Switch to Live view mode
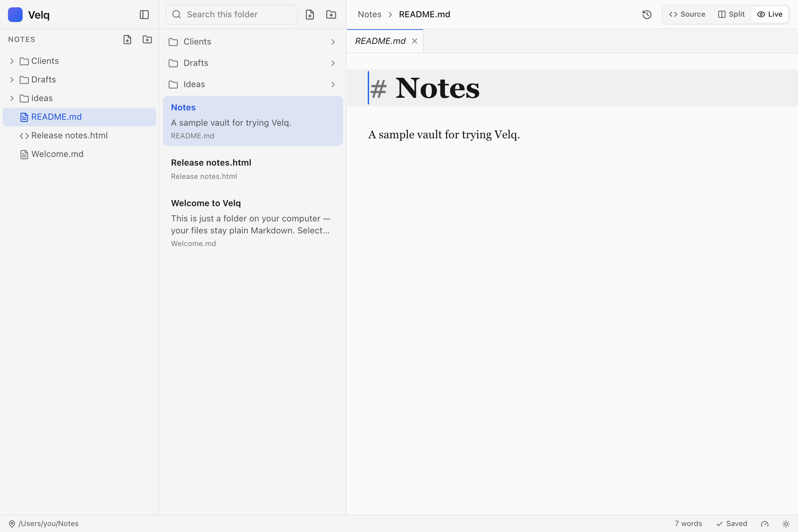 769,14
